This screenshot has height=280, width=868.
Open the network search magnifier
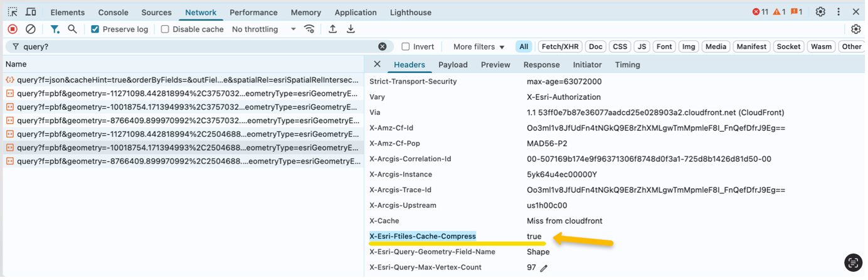pos(72,29)
